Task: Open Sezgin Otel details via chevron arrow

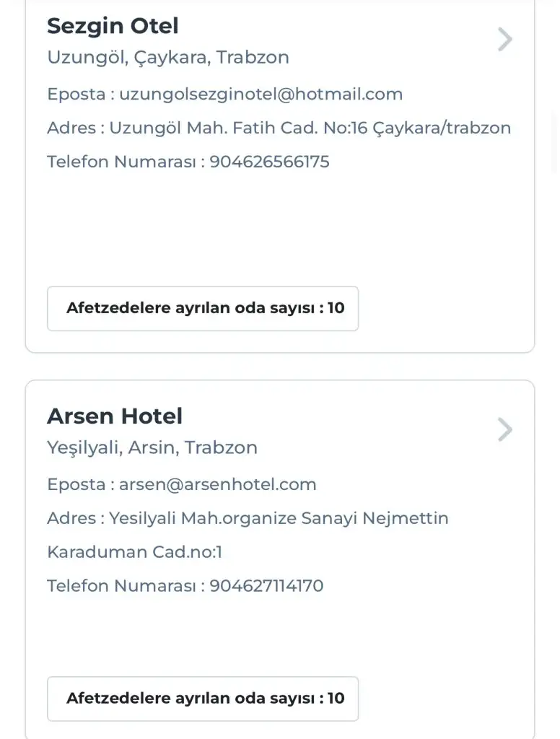Action: tap(504, 40)
